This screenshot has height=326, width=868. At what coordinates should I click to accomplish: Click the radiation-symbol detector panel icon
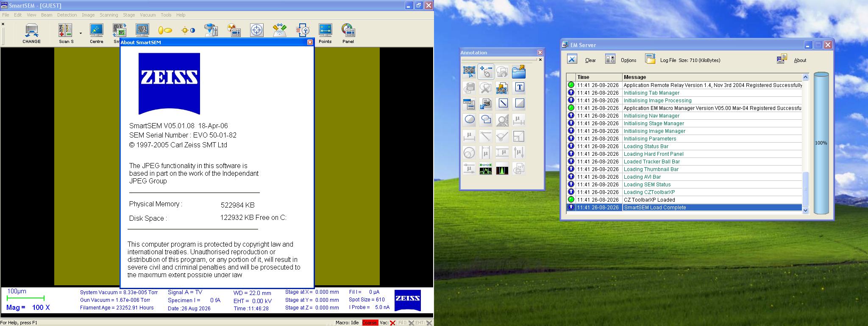234,30
